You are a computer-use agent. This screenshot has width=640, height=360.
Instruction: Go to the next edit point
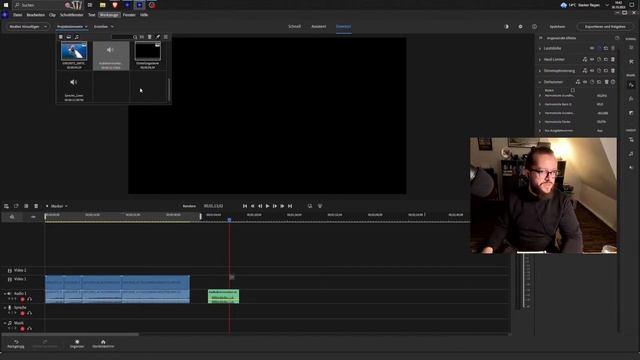coord(282,206)
